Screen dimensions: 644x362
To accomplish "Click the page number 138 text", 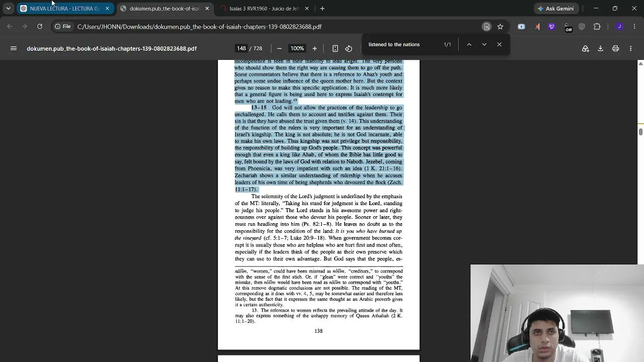I will point(318,331).
